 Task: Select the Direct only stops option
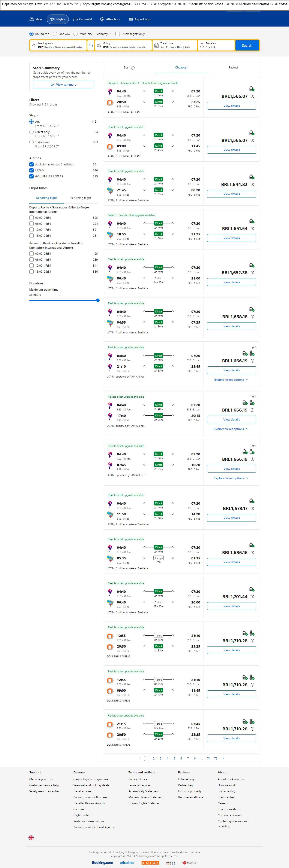[31, 132]
